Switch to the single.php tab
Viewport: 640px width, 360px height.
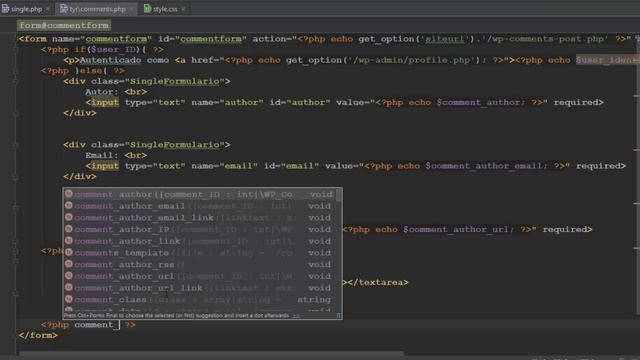point(26,9)
